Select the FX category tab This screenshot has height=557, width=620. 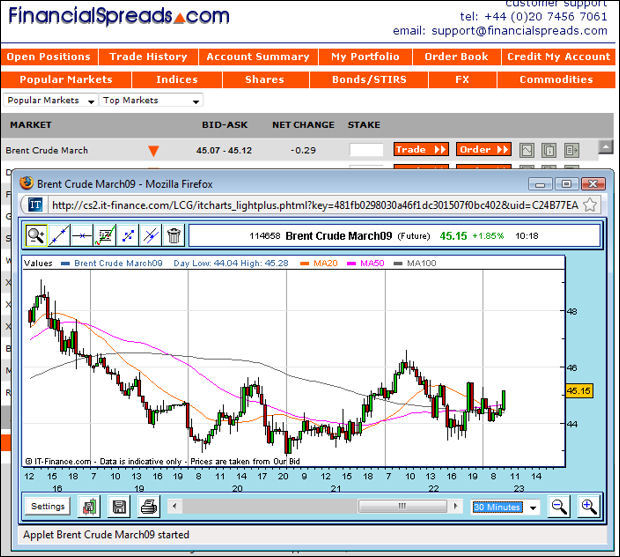click(x=462, y=80)
